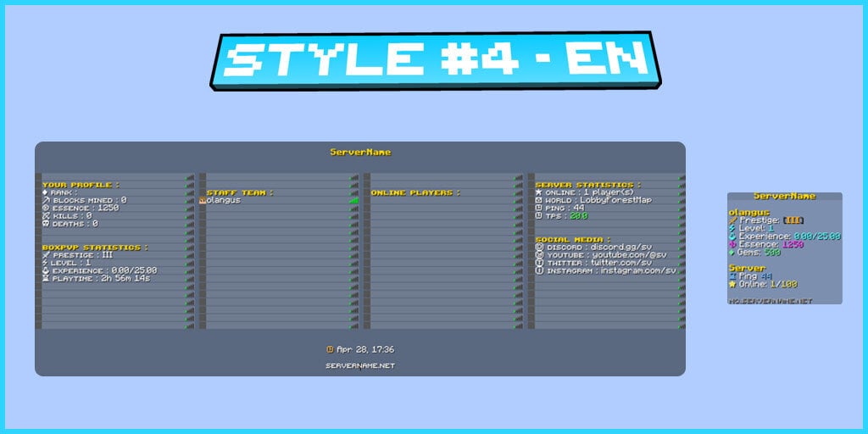Click the Server heading on scoreboard
This screenshot has width=868, height=434.
point(747,268)
